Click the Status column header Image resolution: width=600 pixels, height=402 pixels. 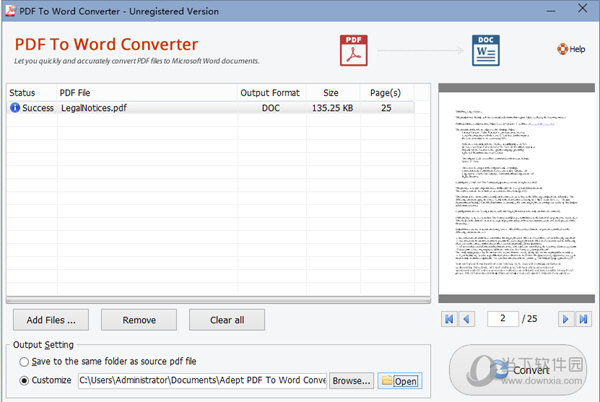32,93
